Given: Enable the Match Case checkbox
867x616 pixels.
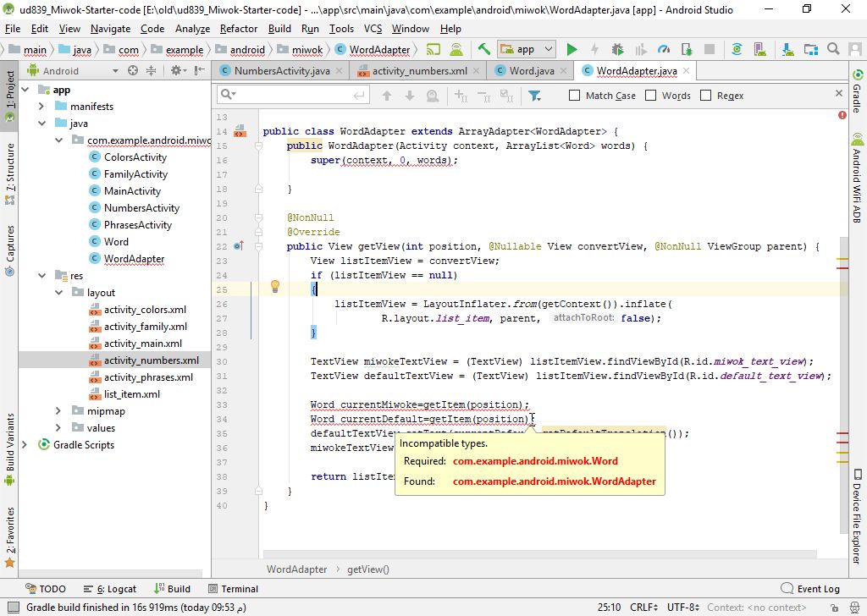Looking at the screenshot, I should 575,96.
